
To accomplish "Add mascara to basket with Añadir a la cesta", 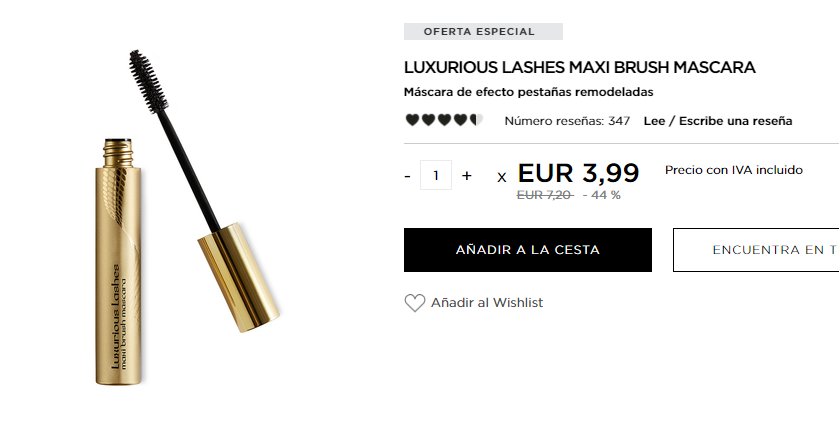I will coord(528,250).
